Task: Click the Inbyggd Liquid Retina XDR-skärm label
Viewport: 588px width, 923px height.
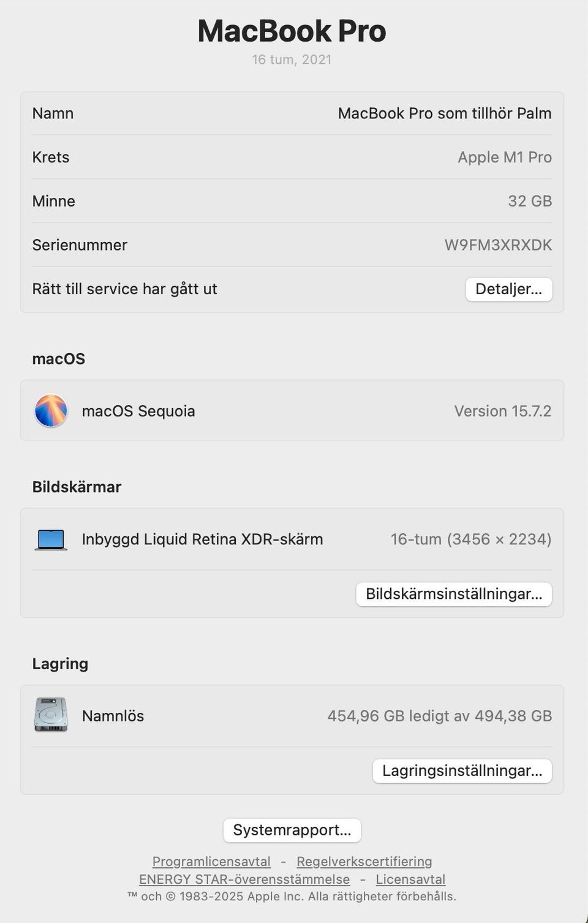Action: click(202, 539)
